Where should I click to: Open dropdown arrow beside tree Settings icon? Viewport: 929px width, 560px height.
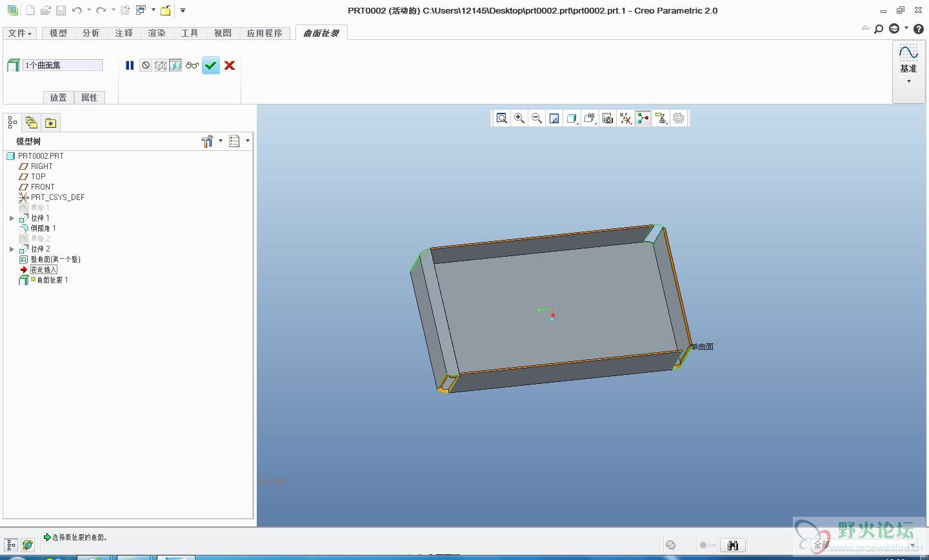click(x=221, y=141)
